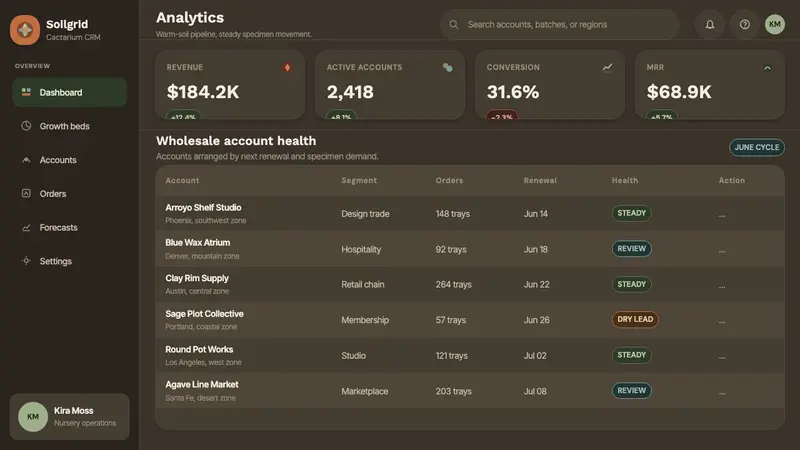Viewport: 800px width, 450px height.
Task: Click the Hospitality segment cell
Action: (x=361, y=249)
